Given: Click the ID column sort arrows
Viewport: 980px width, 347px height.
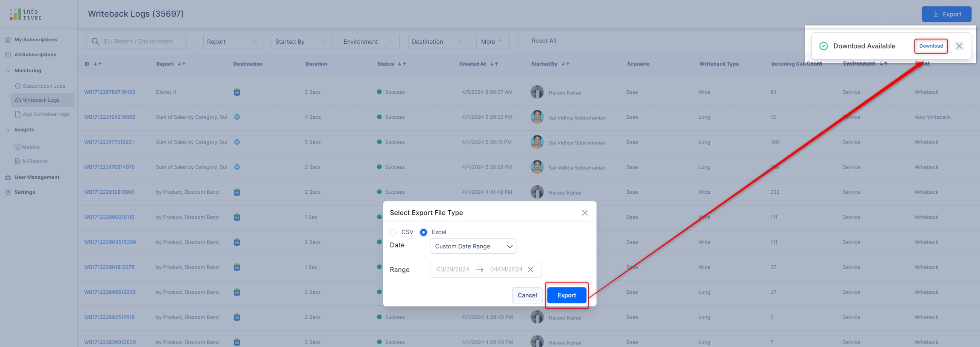Looking at the screenshot, I should pyautogui.click(x=97, y=64).
